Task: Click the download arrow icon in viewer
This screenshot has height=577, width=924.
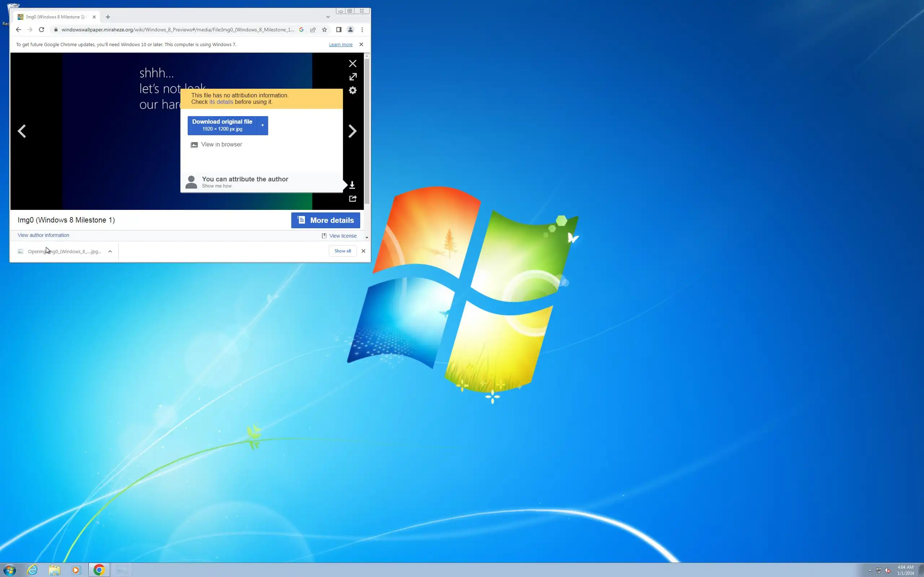Action: 352,185
